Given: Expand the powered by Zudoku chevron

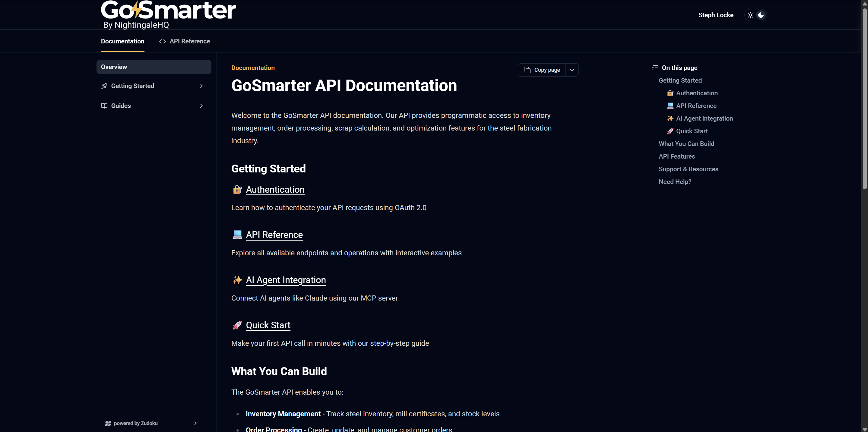Looking at the screenshot, I should 195,423.
